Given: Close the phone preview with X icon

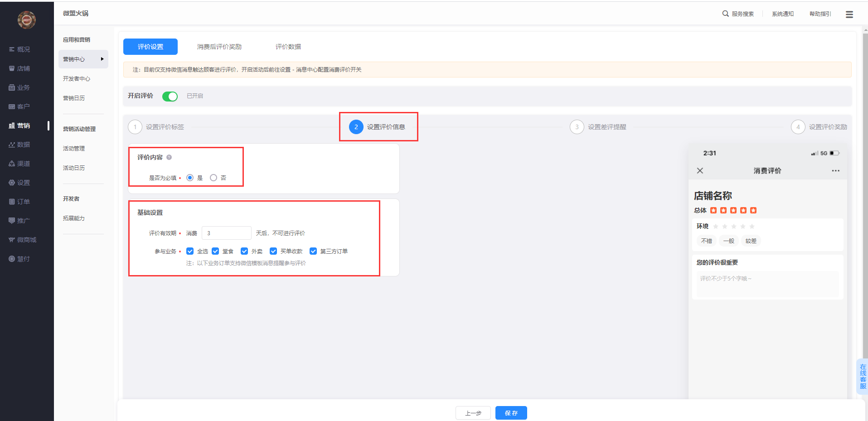Looking at the screenshot, I should click(700, 171).
